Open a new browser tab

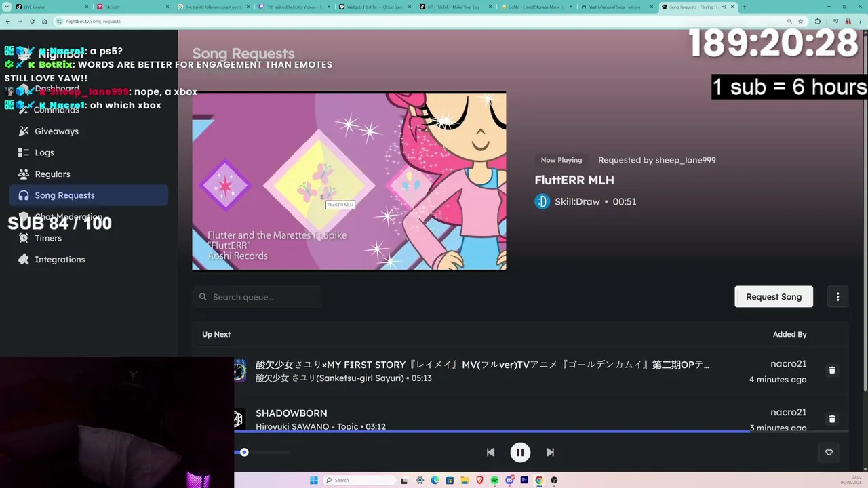coord(745,7)
